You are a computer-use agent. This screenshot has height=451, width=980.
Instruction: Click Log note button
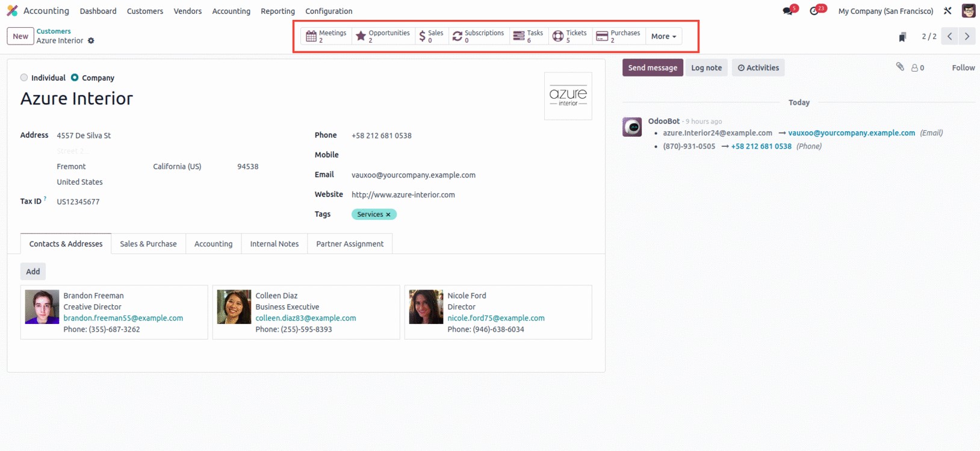(706, 67)
